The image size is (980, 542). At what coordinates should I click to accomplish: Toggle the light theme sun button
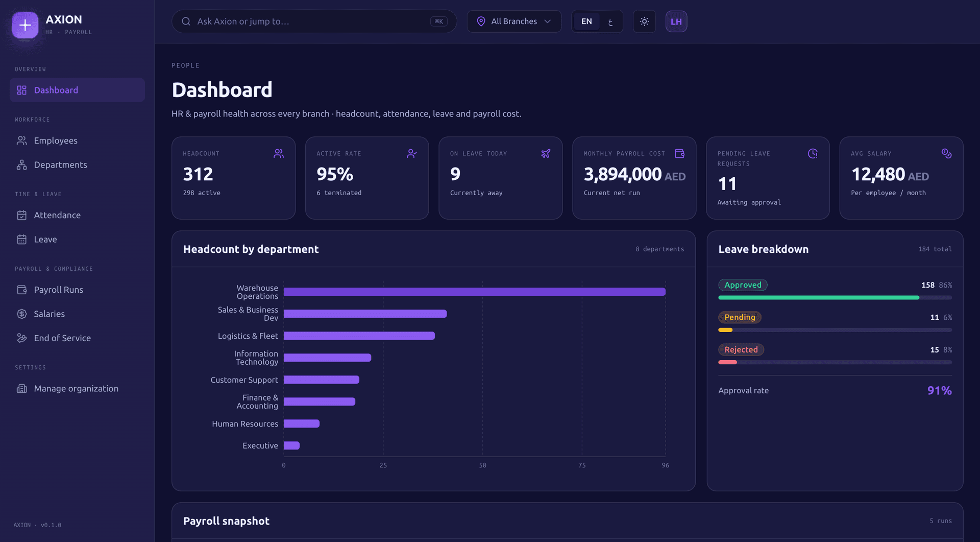coord(644,21)
